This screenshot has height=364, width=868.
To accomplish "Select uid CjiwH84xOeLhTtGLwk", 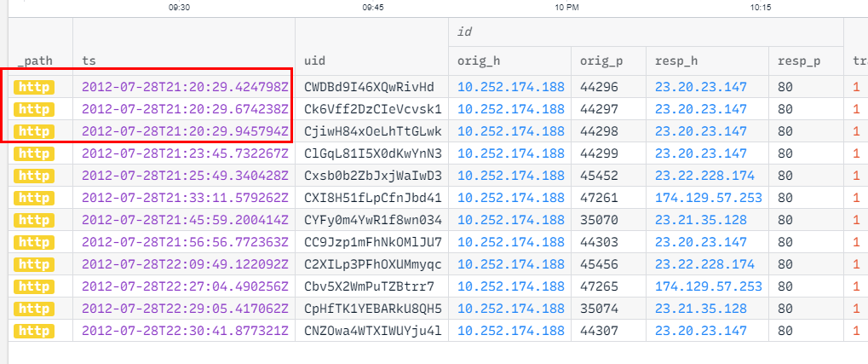I will tap(373, 131).
